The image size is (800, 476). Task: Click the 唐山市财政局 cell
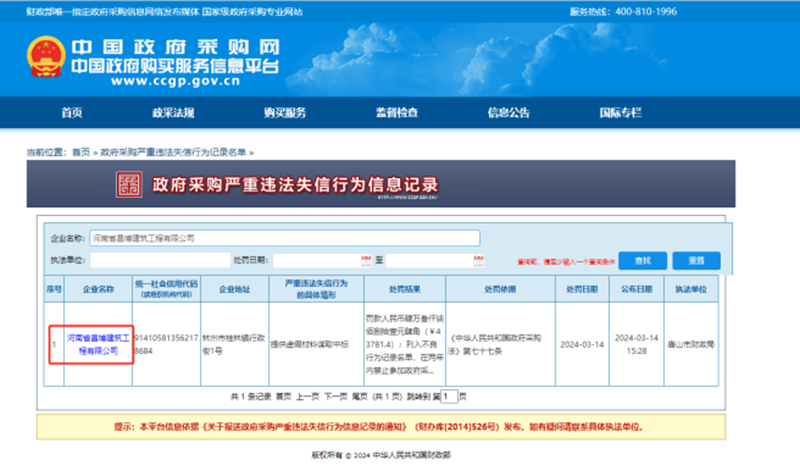(x=691, y=344)
